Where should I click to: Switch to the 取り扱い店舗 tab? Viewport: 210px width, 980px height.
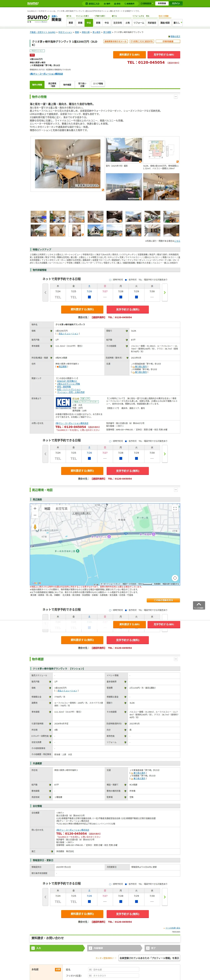[82, 84]
